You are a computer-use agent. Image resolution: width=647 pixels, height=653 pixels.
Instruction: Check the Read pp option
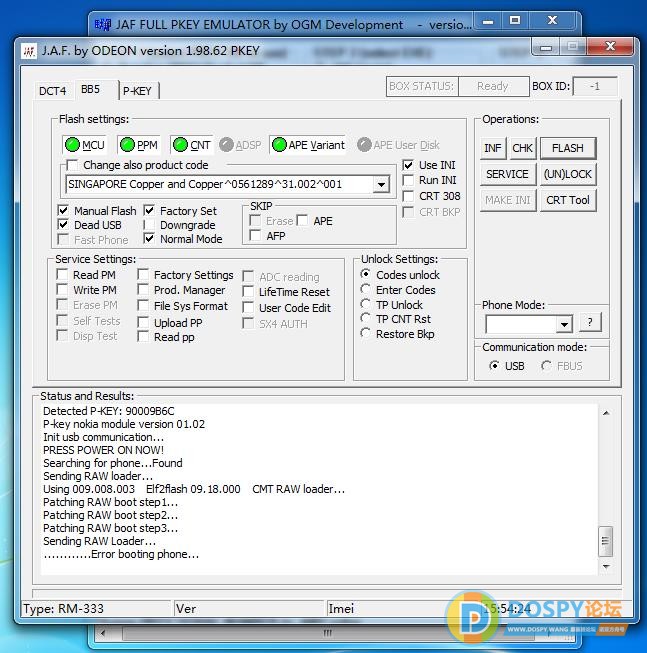[143, 337]
